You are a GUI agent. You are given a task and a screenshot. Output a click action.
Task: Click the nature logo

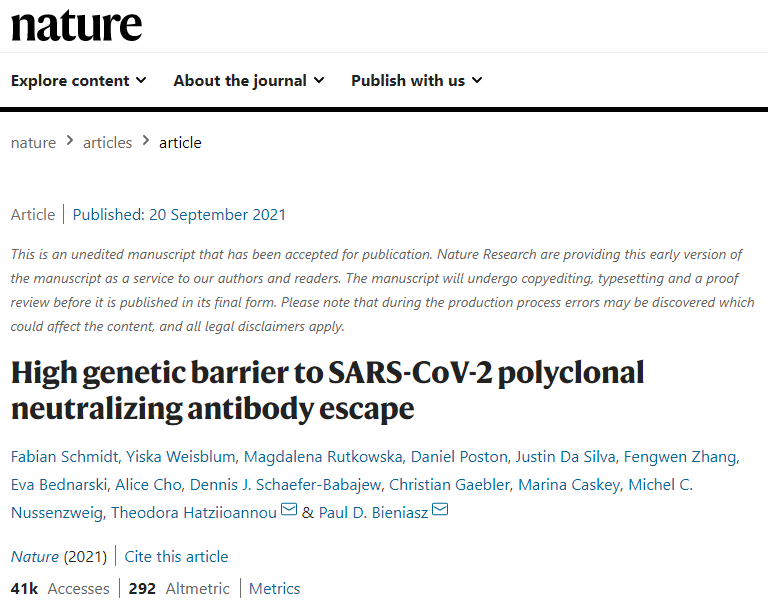tap(76, 25)
